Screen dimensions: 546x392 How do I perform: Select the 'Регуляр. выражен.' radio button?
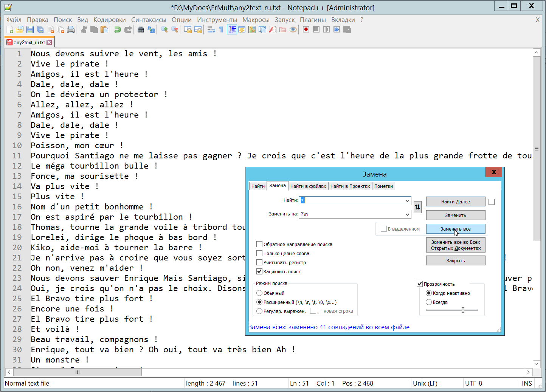[x=259, y=311]
